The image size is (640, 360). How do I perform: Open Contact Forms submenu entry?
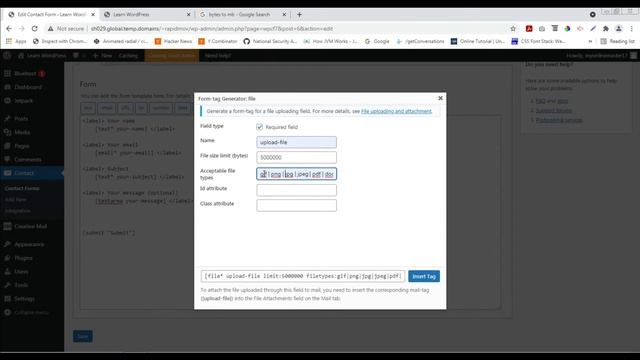[22, 188]
